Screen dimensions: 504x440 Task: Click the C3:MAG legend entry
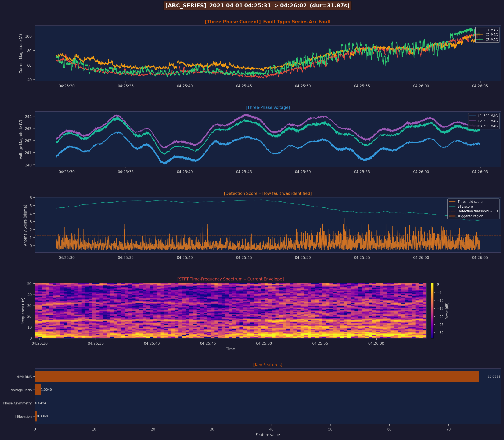[491, 40]
